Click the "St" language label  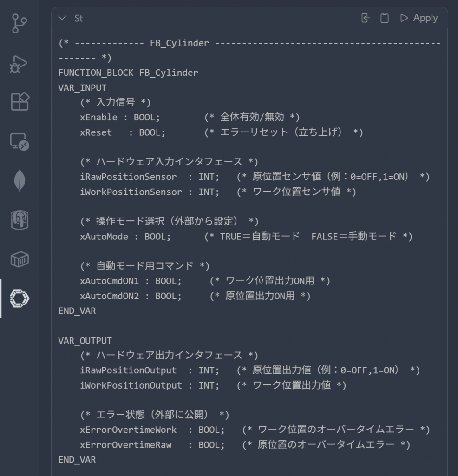click(79, 18)
